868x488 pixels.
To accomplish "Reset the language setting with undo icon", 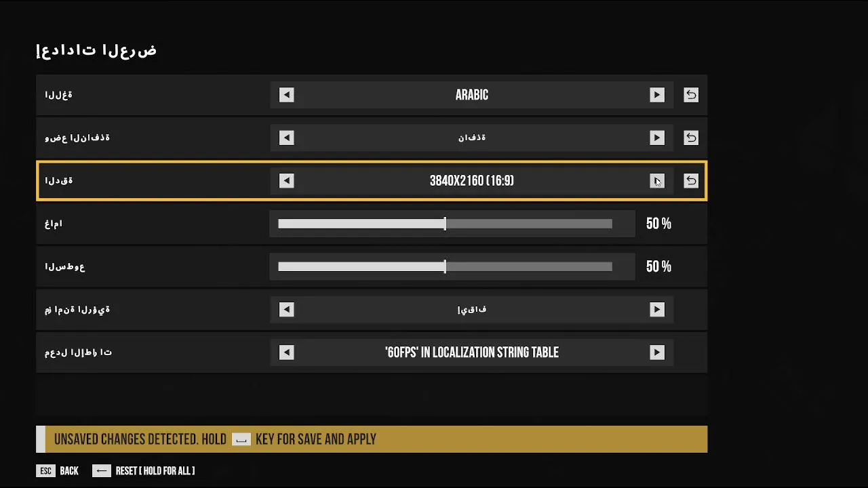I will (690, 95).
